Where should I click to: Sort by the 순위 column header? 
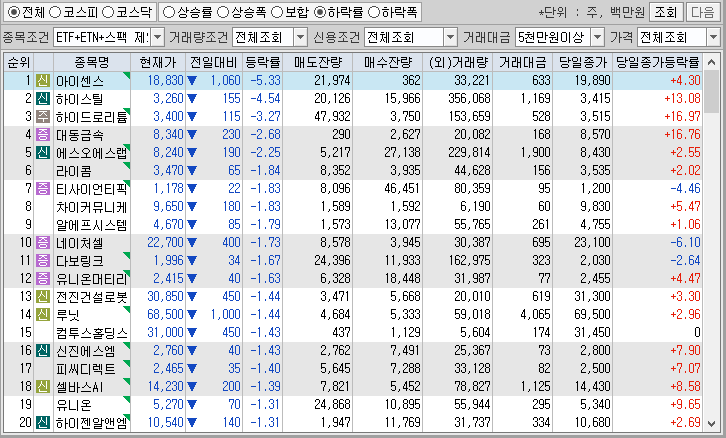click(x=19, y=62)
